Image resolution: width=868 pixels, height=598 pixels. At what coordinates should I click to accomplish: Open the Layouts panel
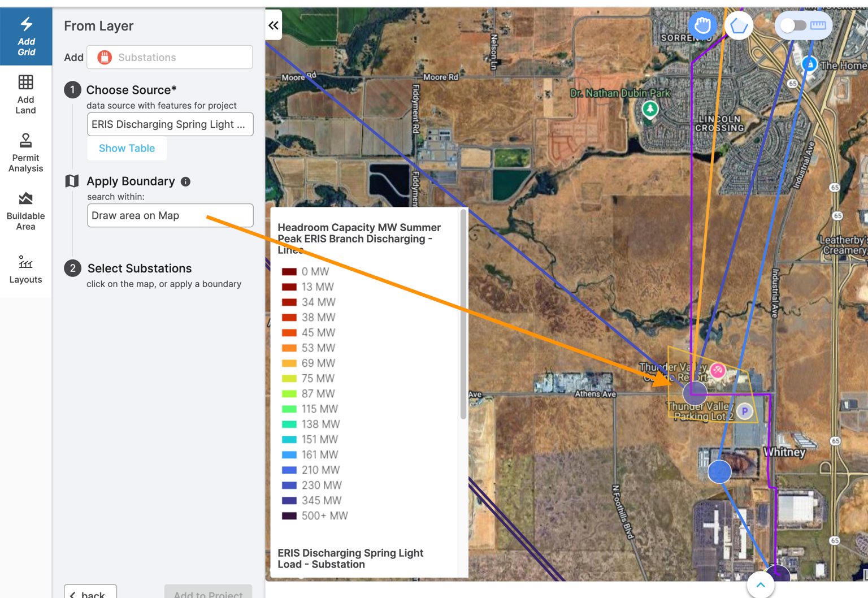[25, 270]
